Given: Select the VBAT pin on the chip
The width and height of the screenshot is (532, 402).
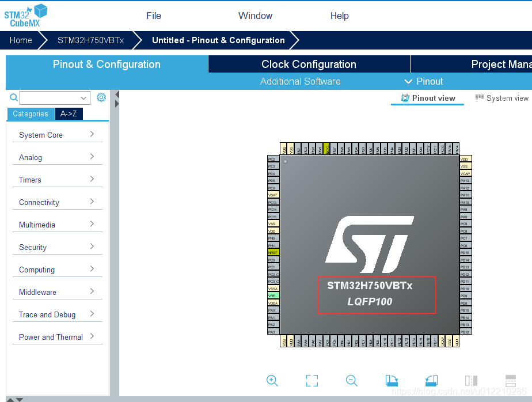Looking at the screenshot, I should click(273, 195).
